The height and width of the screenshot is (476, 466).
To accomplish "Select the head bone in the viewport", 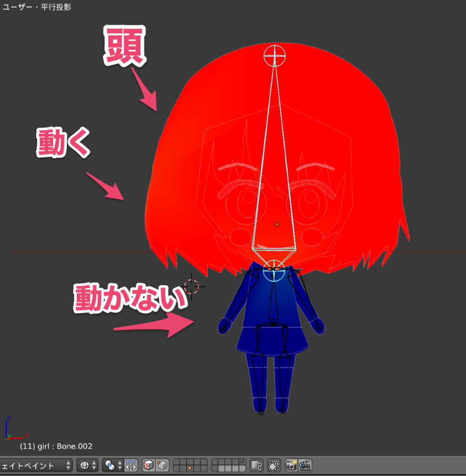I will click(x=274, y=163).
